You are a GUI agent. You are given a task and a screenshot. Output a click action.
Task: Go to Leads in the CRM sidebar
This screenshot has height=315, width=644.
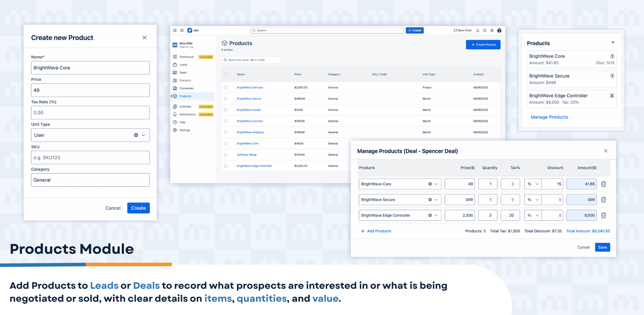coord(180,65)
